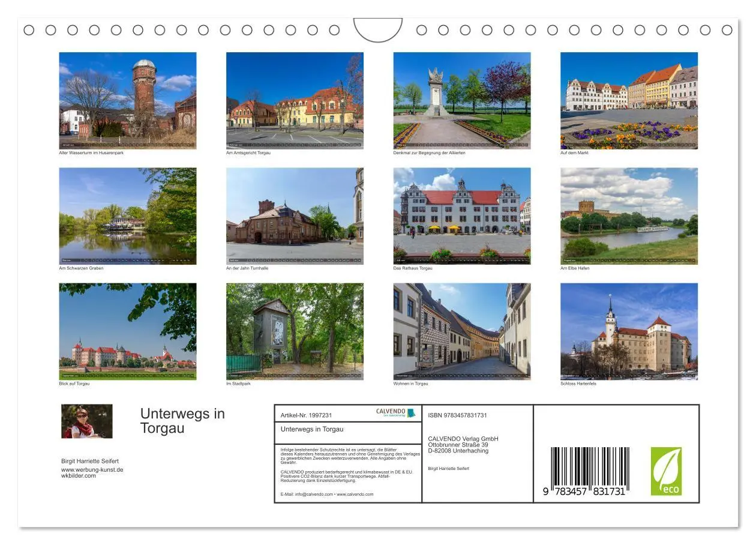Click the 'Alter Wasserturm im Husarenpark' caption
The width and height of the screenshot is (756, 545).
(x=91, y=153)
